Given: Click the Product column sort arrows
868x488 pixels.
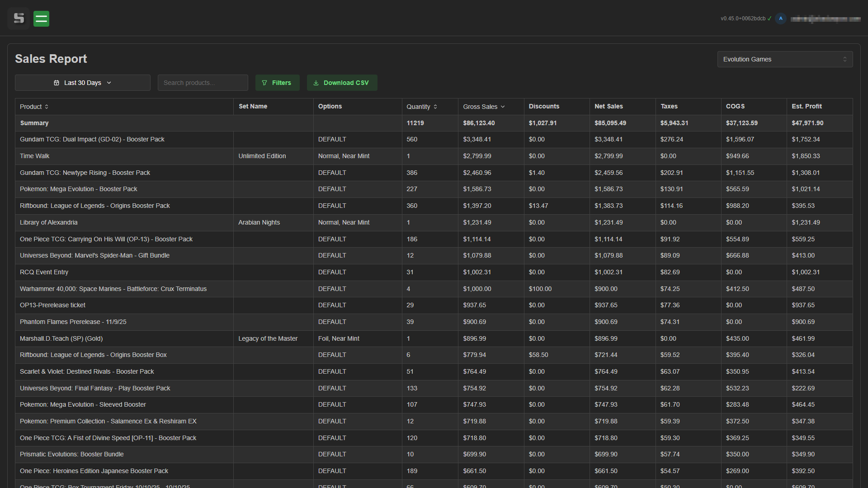Looking at the screenshot, I should coord(47,107).
